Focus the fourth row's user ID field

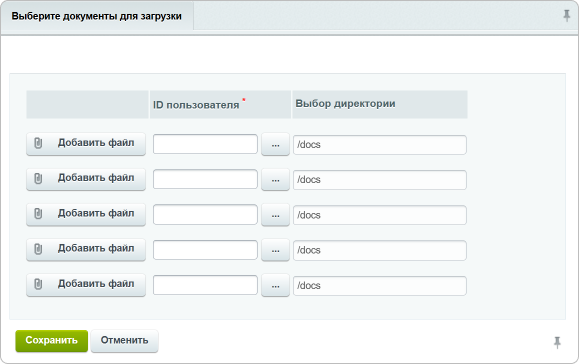205,250
